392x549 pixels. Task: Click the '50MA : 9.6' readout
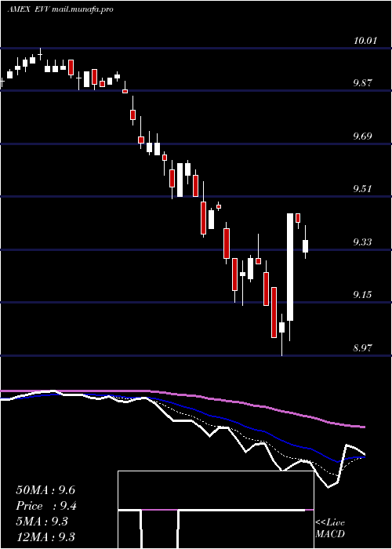(x=45, y=490)
